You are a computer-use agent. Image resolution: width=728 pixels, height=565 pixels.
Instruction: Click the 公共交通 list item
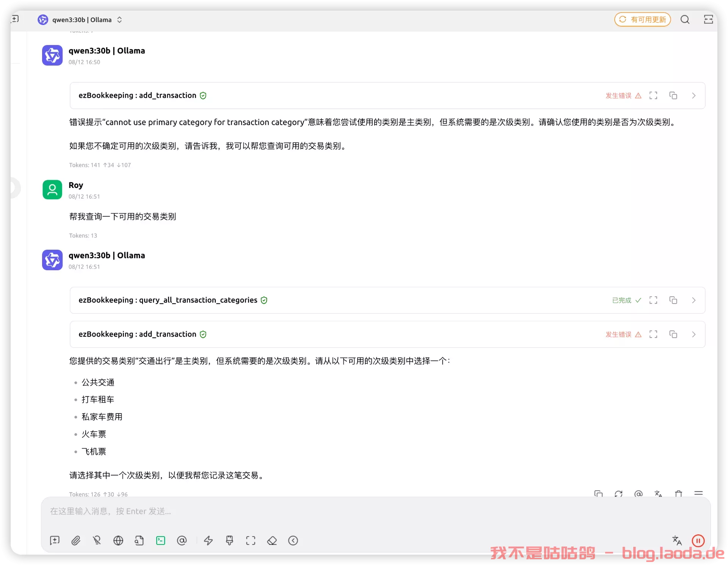pos(98,383)
